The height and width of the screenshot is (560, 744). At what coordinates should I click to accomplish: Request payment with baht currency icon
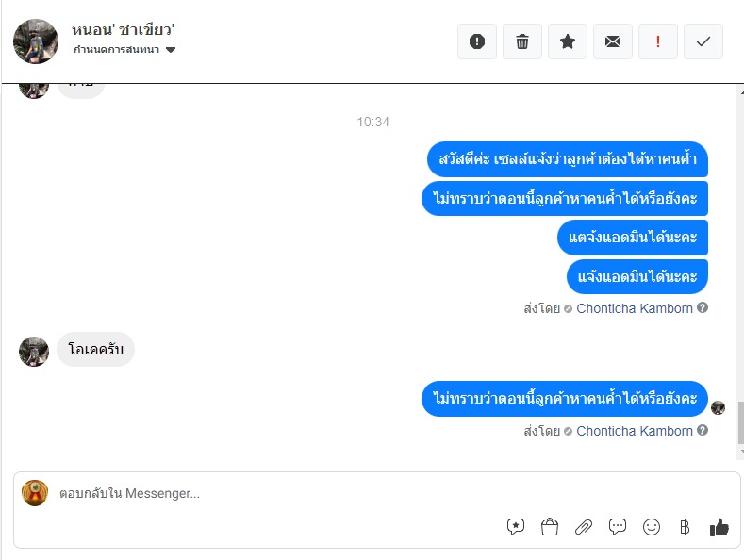coord(685,527)
